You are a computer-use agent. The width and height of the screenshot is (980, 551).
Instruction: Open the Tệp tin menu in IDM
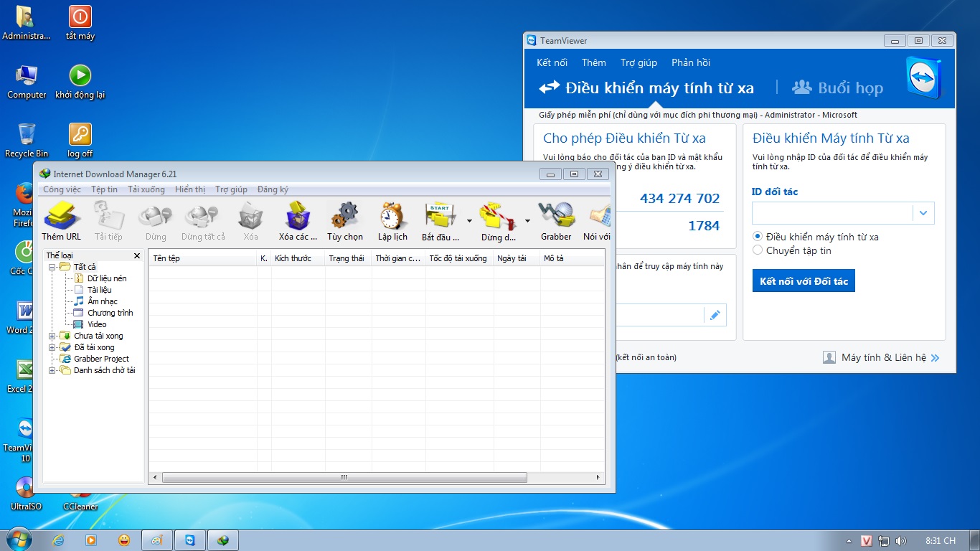[104, 189]
